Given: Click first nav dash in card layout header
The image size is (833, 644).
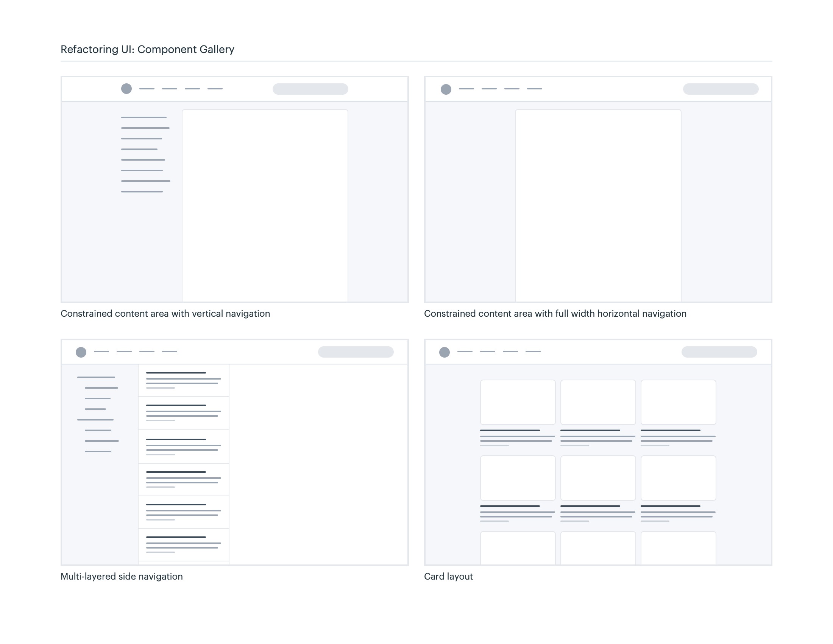Looking at the screenshot, I should coord(465,352).
